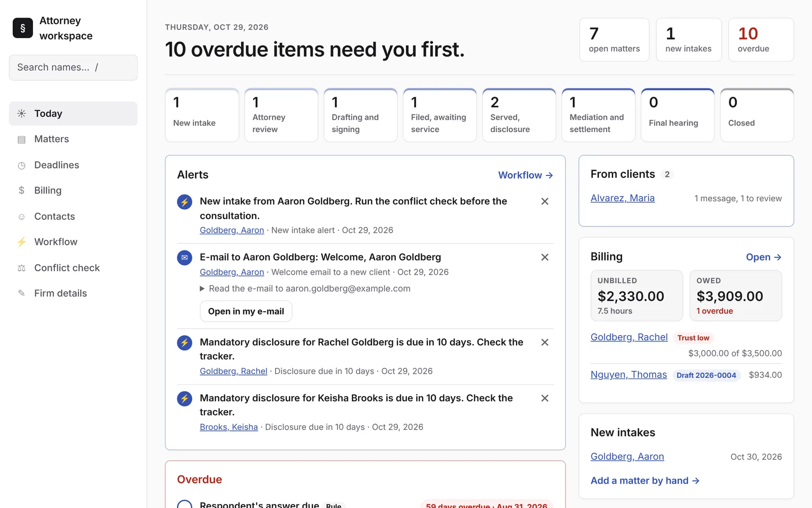Follow the Workflow arrow link in Alerts
The width and height of the screenshot is (812, 508).
tap(525, 175)
